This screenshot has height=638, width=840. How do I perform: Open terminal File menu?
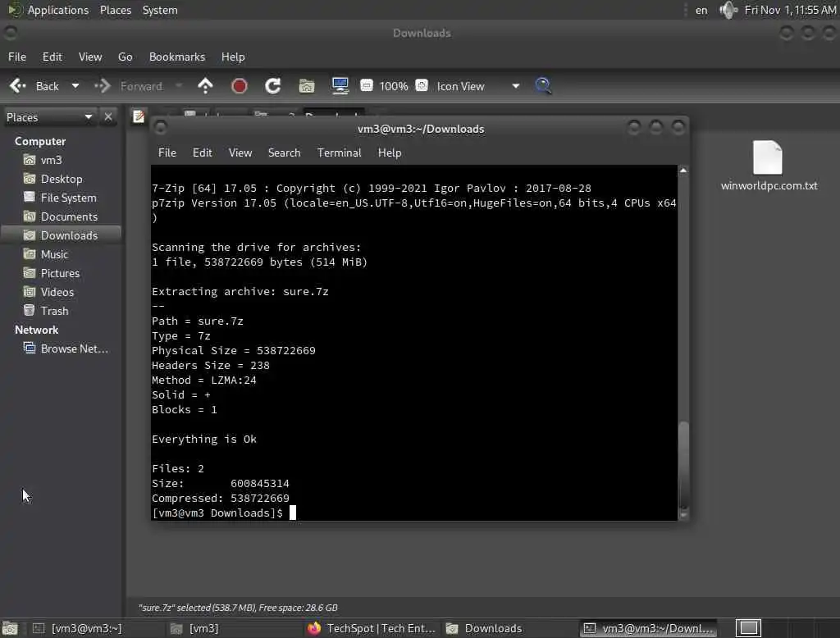[x=167, y=153]
